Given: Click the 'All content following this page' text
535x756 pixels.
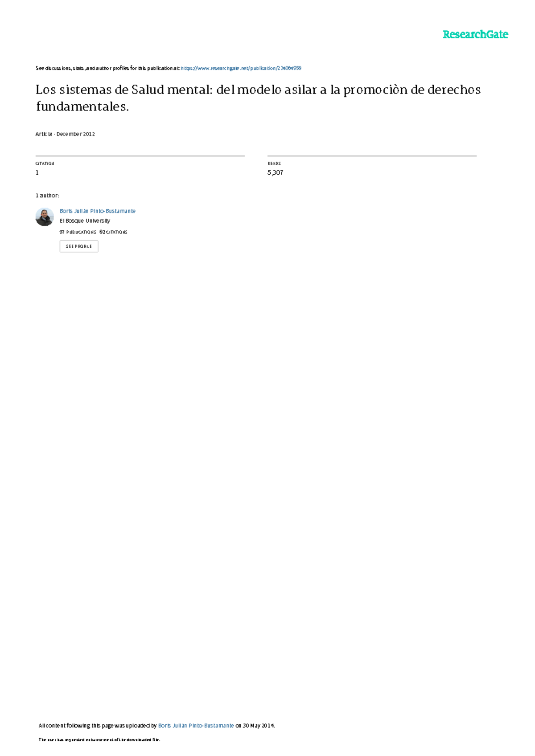Looking at the screenshot, I should tap(98, 726).
